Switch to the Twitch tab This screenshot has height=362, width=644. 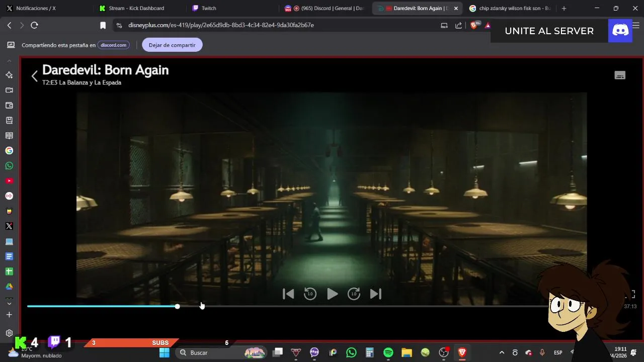(x=231, y=8)
